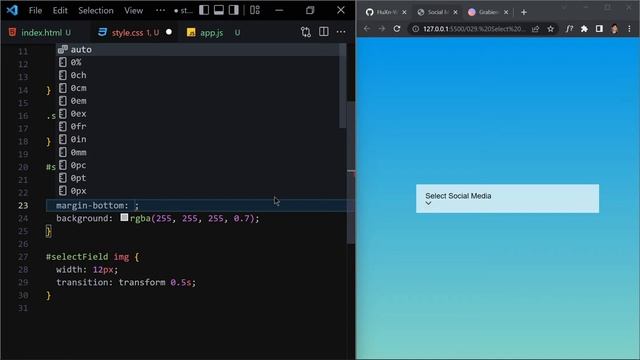Click 'transition' property on line 29
This screenshot has height=360, width=640.
[x=83, y=282]
